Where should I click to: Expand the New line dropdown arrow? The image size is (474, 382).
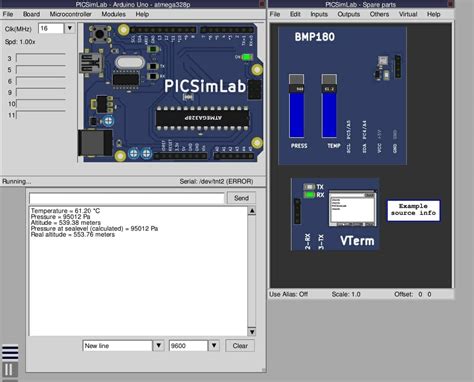coord(159,346)
